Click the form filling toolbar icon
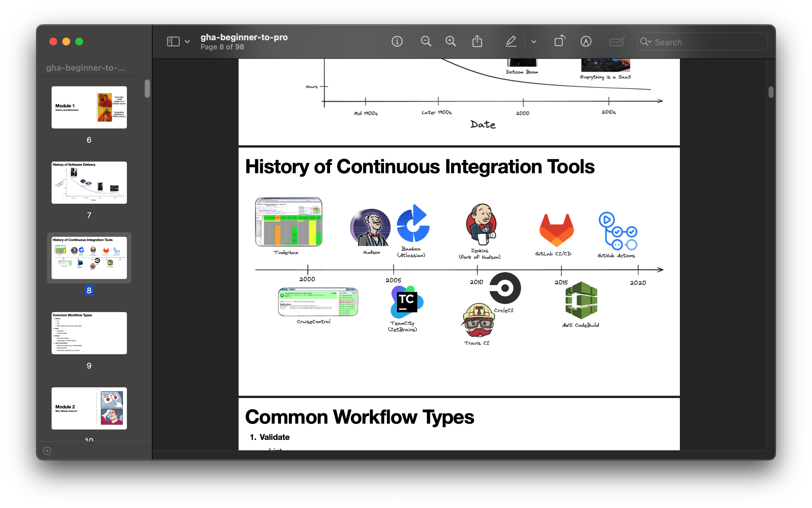Screen dimensions: 812x508 pos(617,42)
